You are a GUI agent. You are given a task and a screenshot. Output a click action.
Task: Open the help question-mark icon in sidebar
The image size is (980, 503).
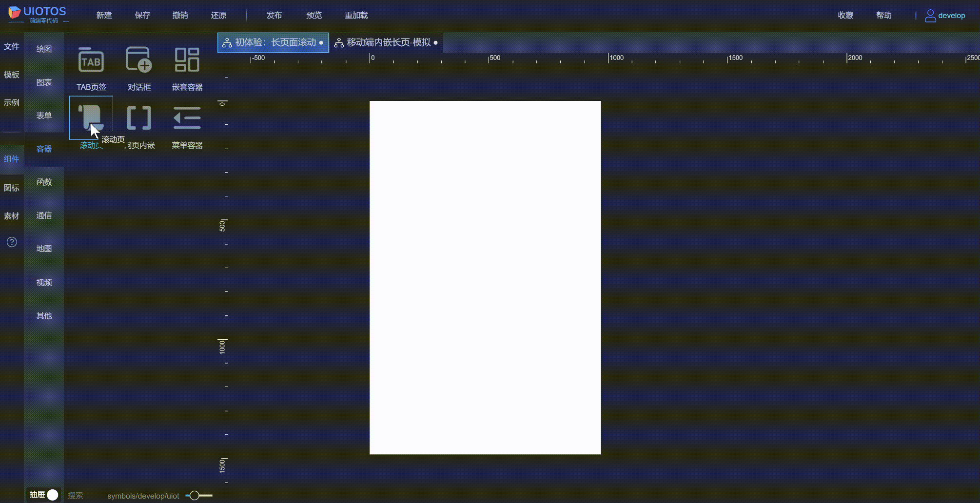[11, 242]
